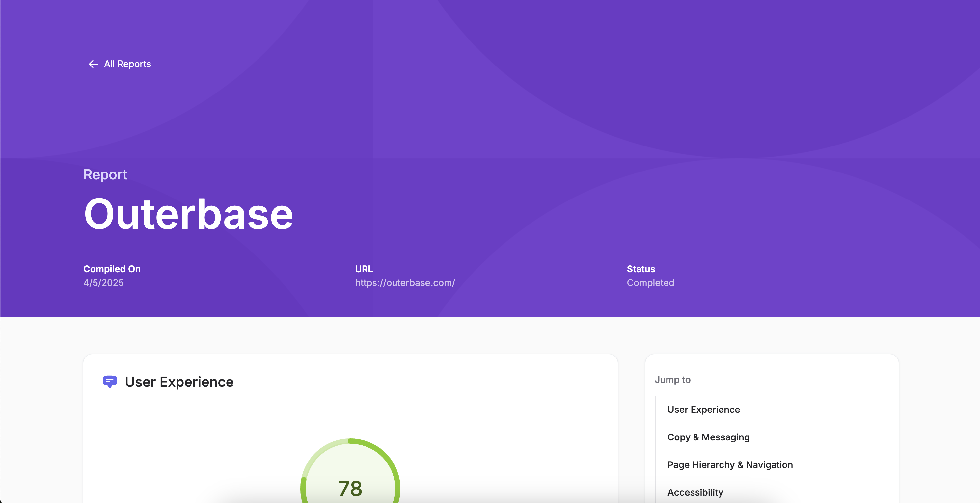Jump to the Accessibility section
This screenshot has width=980, height=503.
695,492
